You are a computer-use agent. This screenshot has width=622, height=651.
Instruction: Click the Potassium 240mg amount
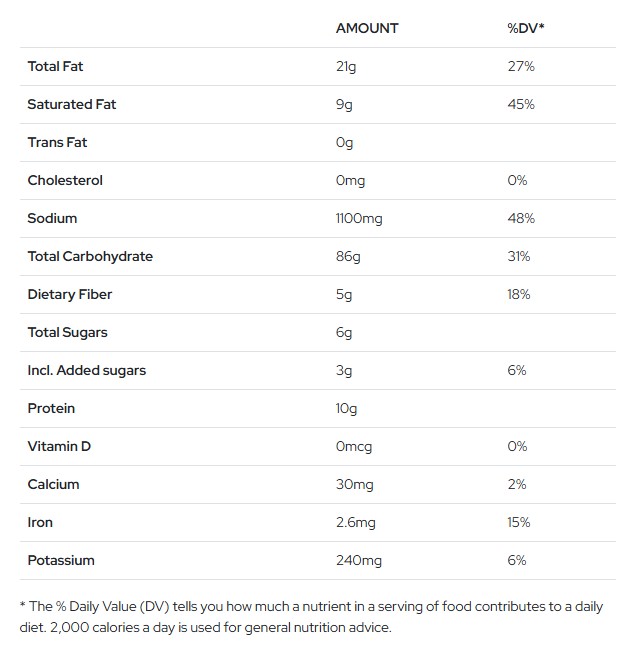(359, 561)
